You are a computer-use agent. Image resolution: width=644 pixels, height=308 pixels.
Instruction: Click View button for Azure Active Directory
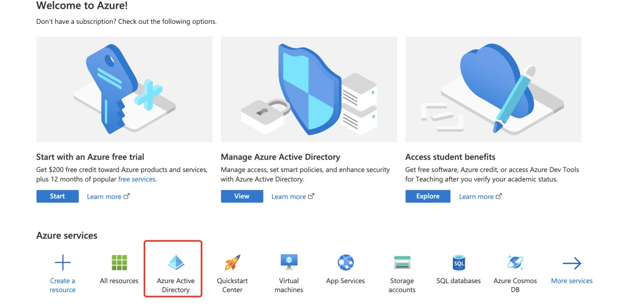pyautogui.click(x=242, y=196)
